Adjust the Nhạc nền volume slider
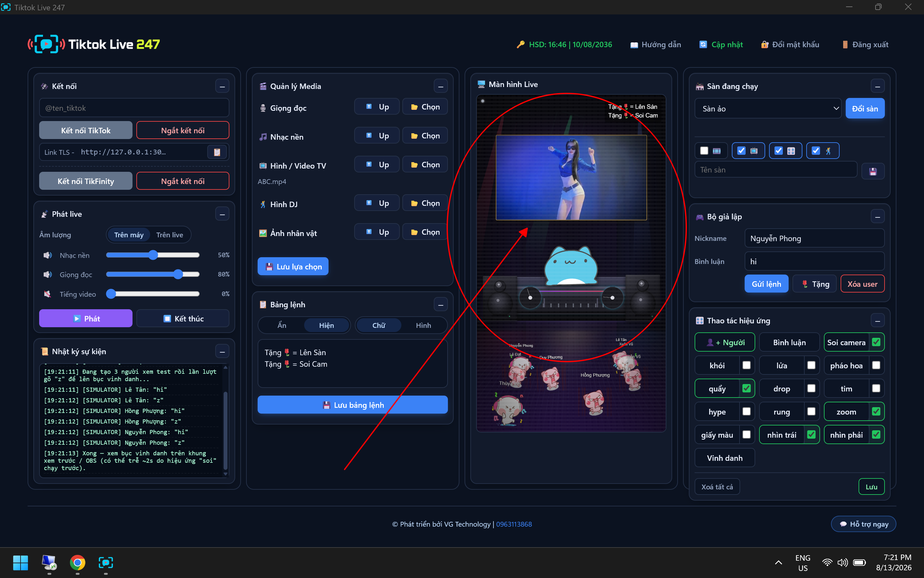924x578 pixels. tap(153, 255)
